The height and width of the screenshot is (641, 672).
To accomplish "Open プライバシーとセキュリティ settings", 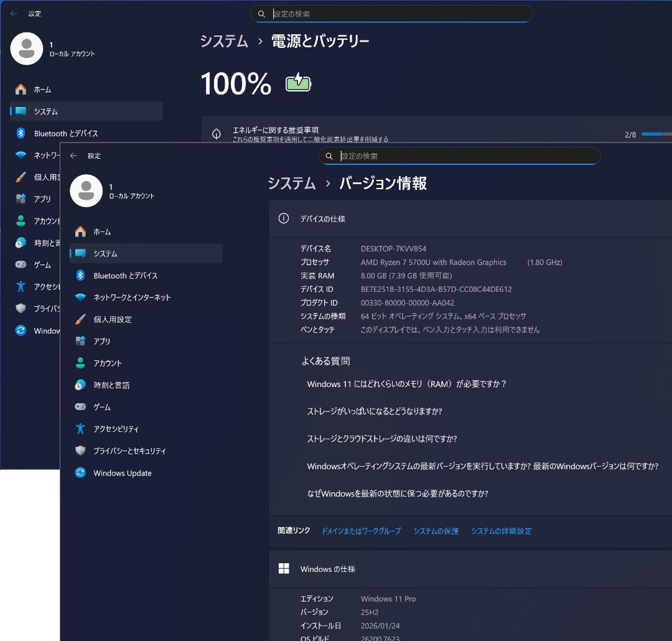I will pyautogui.click(x=128, y=451).
